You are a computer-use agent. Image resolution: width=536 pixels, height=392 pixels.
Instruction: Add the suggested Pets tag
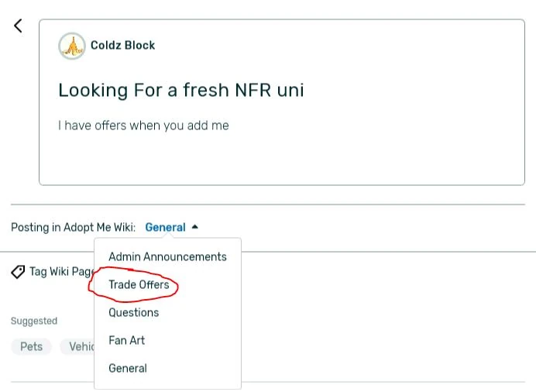point(31,346)
